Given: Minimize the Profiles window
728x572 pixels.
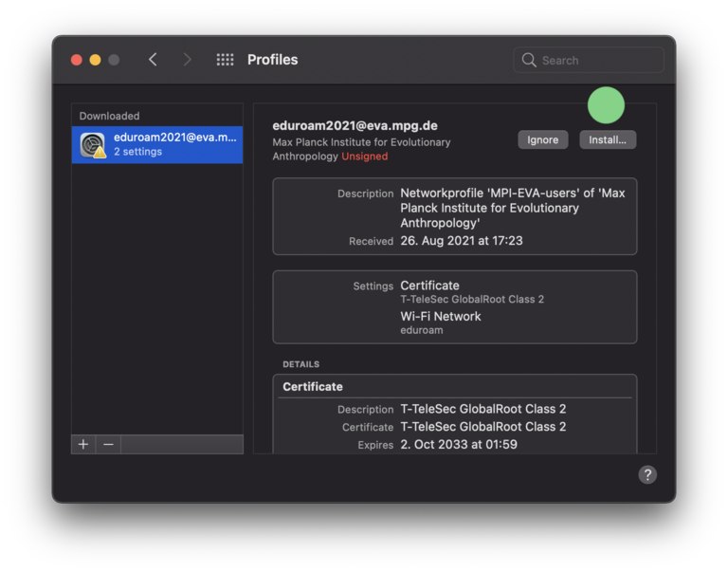Looking at the screenshot, I should tap(95, 60).
